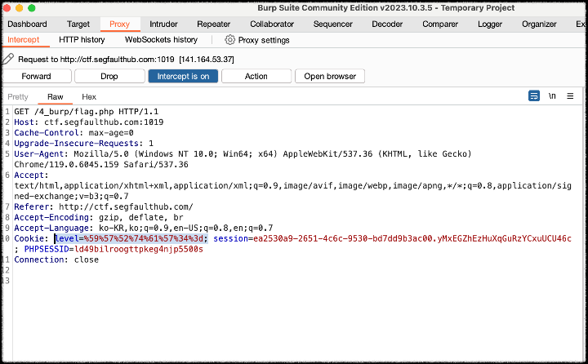Click the red close window button
588x364 pixels.
click(x=7, y=8)
